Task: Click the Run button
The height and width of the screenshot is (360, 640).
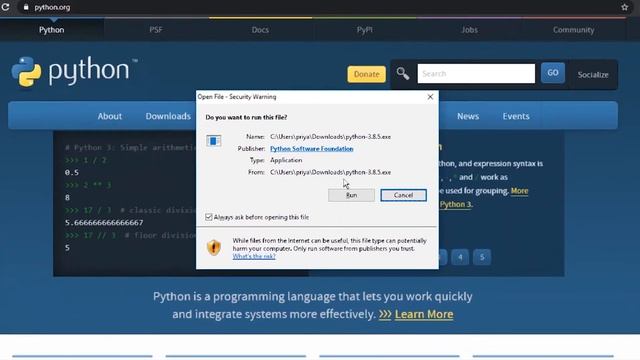Action: (351, 195)
